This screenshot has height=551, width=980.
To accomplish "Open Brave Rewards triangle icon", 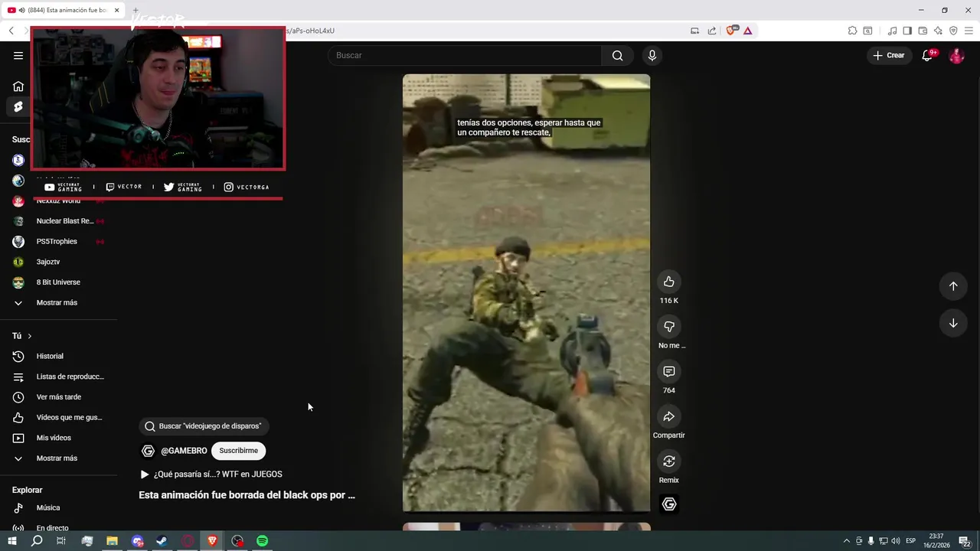I will [748, 31].
